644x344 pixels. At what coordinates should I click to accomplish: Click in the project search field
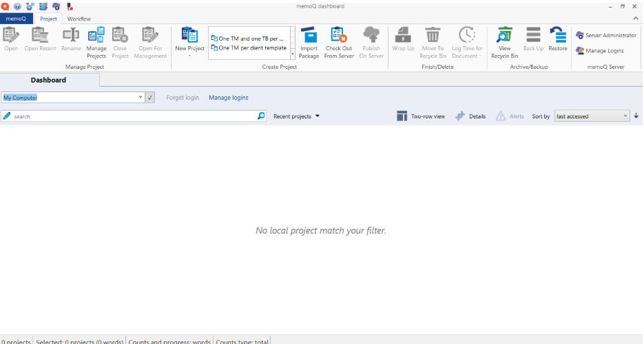(134, 116)
